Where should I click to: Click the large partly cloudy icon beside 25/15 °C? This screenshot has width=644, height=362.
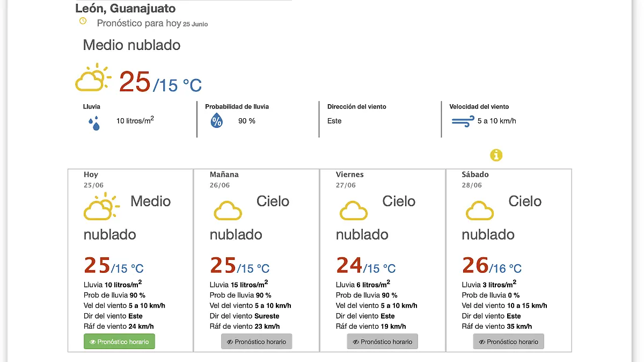tap(93, 78)
